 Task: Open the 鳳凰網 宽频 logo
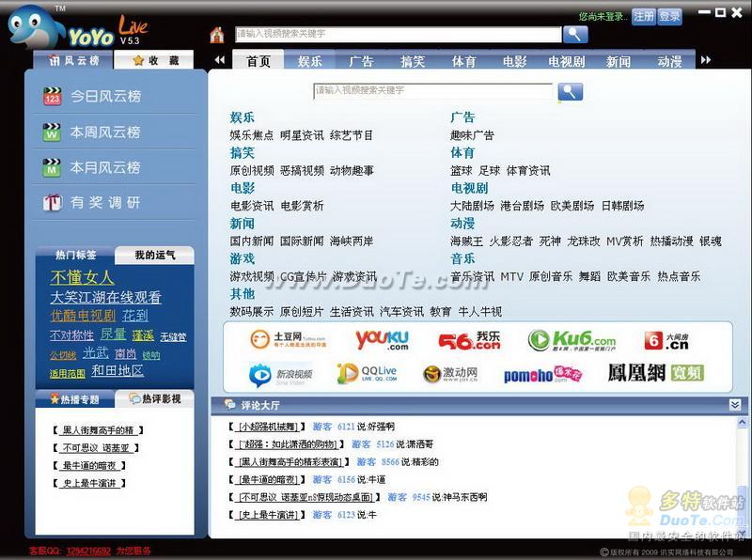655,372
